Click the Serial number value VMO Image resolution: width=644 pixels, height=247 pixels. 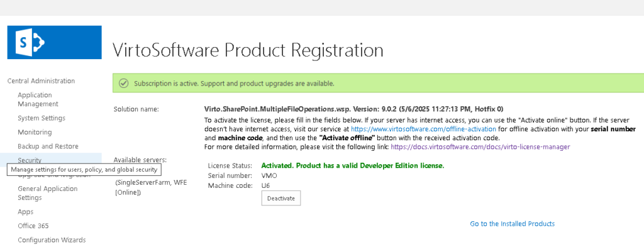(x=269, y=175)
